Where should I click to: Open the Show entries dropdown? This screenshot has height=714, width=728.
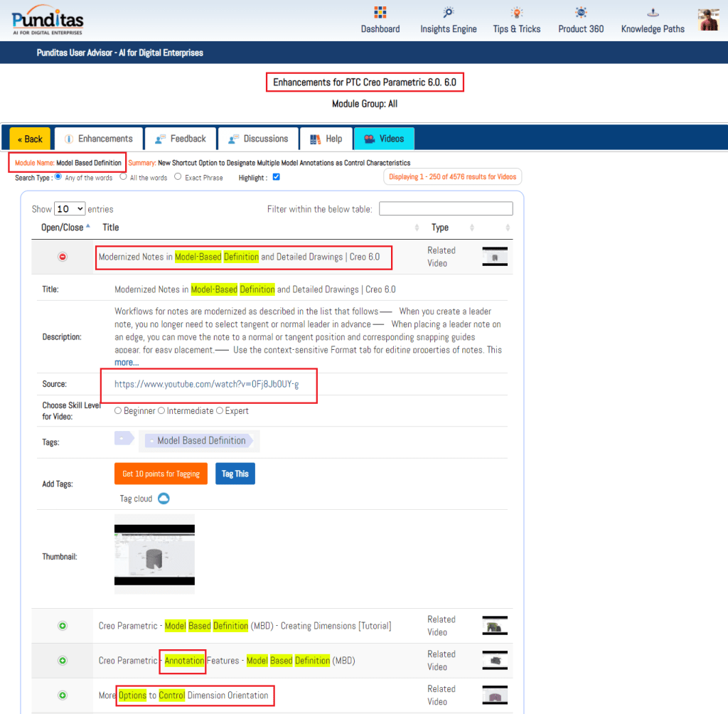pos(70,209)
